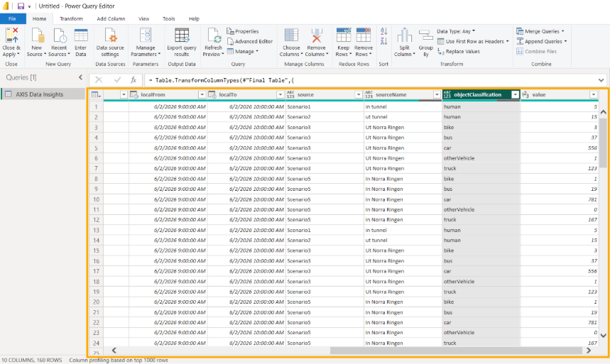Open Recent Sources list
Image resolution: width=610 pixels, height=364 pixels.
tap(59, 43)
